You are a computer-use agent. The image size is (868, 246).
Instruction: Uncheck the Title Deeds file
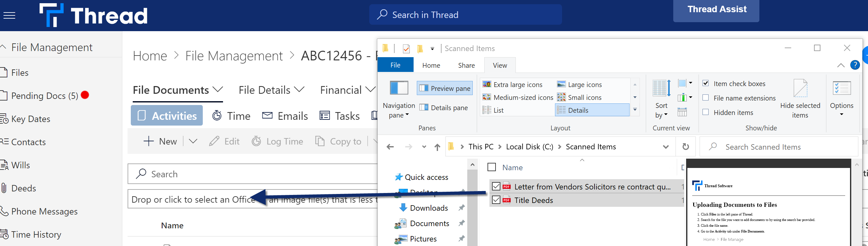point(496,199)
